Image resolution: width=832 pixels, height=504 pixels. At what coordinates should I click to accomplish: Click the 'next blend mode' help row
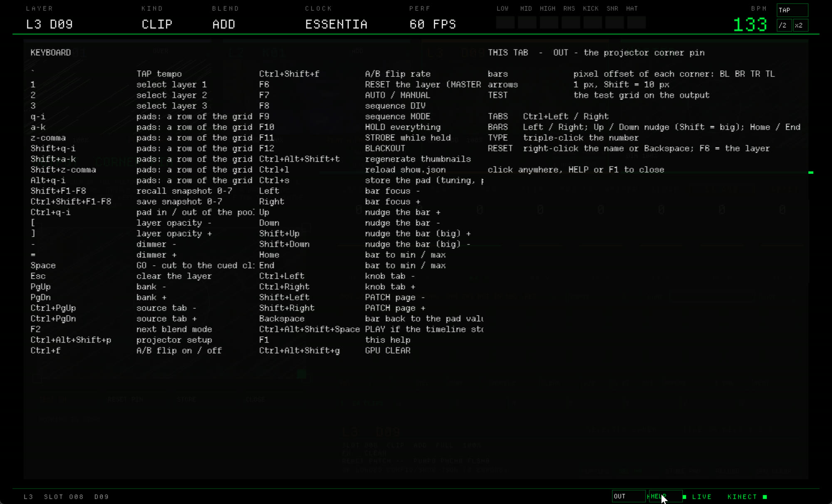pos(174,329)
